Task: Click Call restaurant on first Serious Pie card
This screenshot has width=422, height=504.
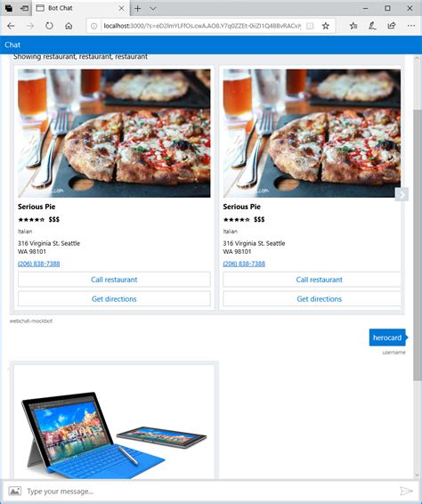Action: [114, 280]
